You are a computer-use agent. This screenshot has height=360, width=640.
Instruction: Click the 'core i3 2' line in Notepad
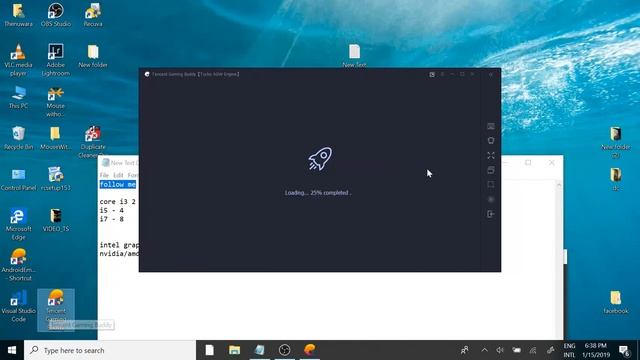[x=118, y=202]
